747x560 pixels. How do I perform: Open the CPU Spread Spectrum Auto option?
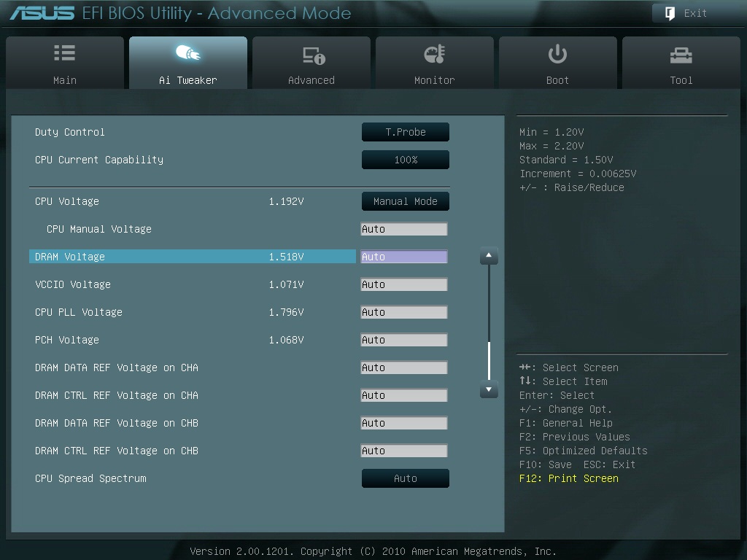pyautogui.click(x=405, y=478)
